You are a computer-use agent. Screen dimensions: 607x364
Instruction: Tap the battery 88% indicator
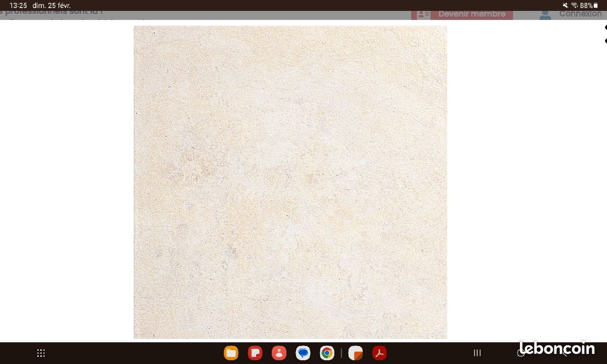(x=589, y=5)
